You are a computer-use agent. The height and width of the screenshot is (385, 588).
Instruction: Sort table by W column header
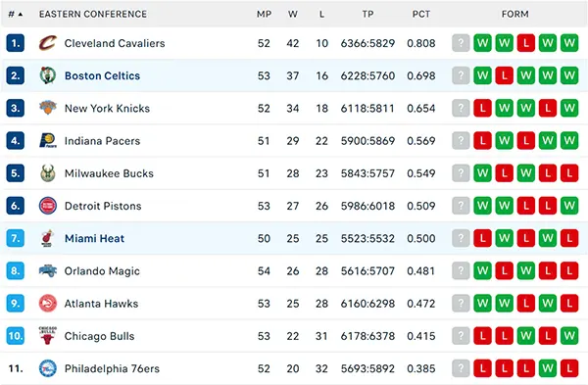(x=293, y=15)
